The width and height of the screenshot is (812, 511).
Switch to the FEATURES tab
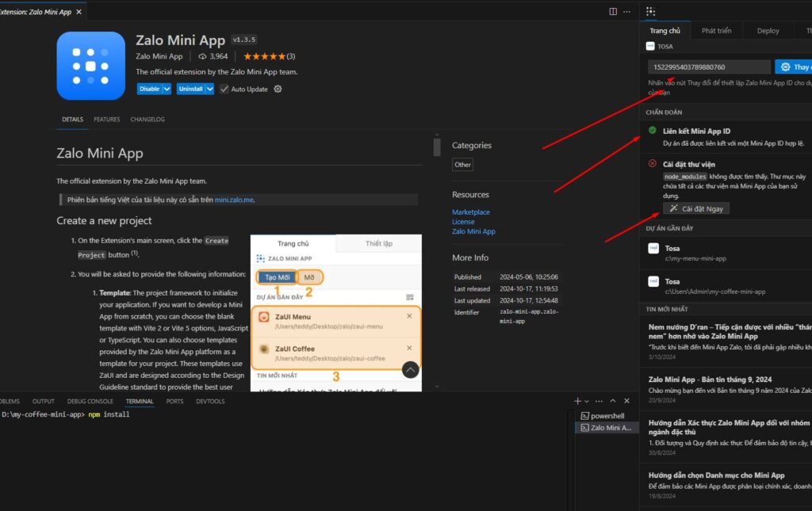click(106, 119)
